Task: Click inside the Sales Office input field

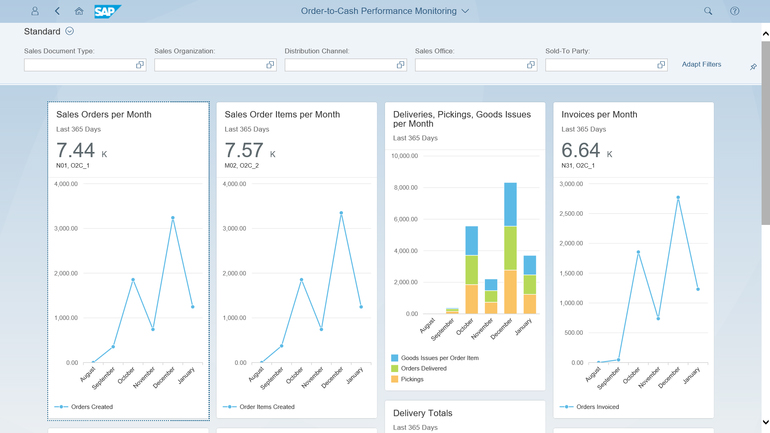Action: [470, 65]
